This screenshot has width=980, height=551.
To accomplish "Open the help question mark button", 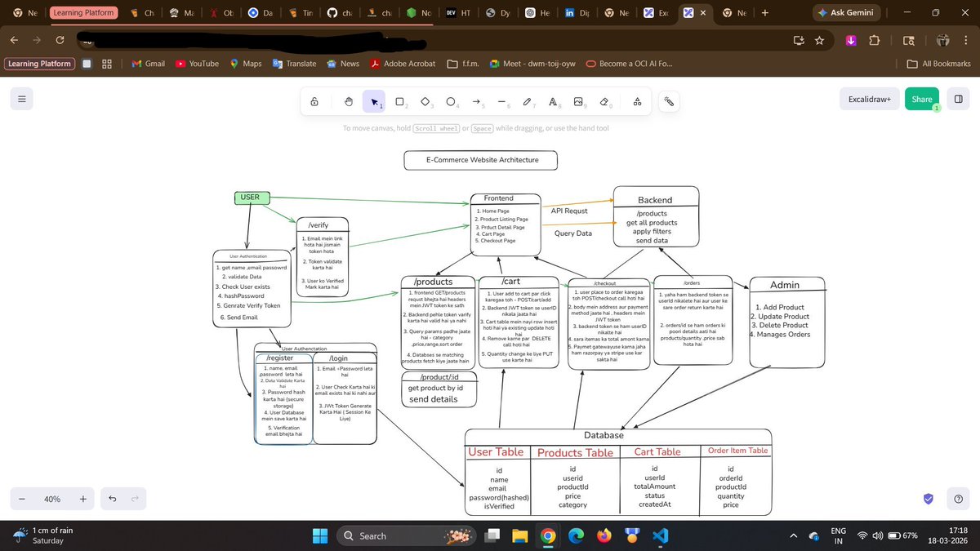I will click(958, 499).
